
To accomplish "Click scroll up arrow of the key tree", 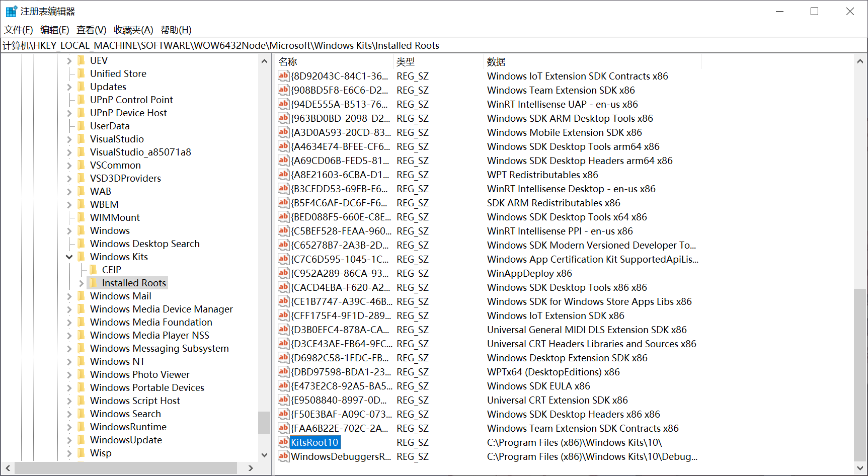I will (265, 61).
